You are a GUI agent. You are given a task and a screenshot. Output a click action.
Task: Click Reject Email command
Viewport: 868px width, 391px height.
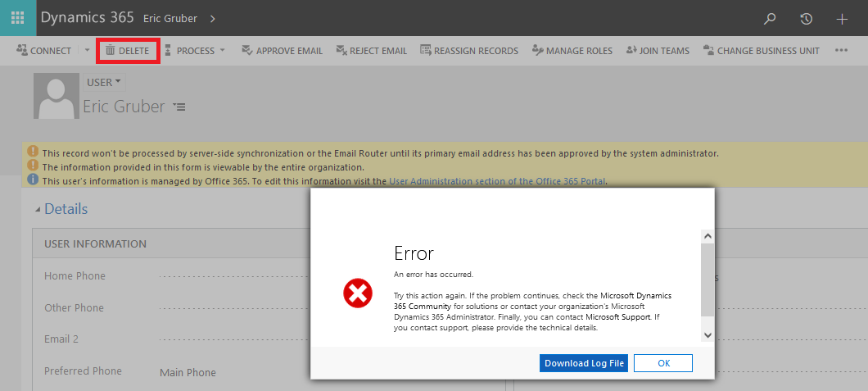(x=371, y=51)
